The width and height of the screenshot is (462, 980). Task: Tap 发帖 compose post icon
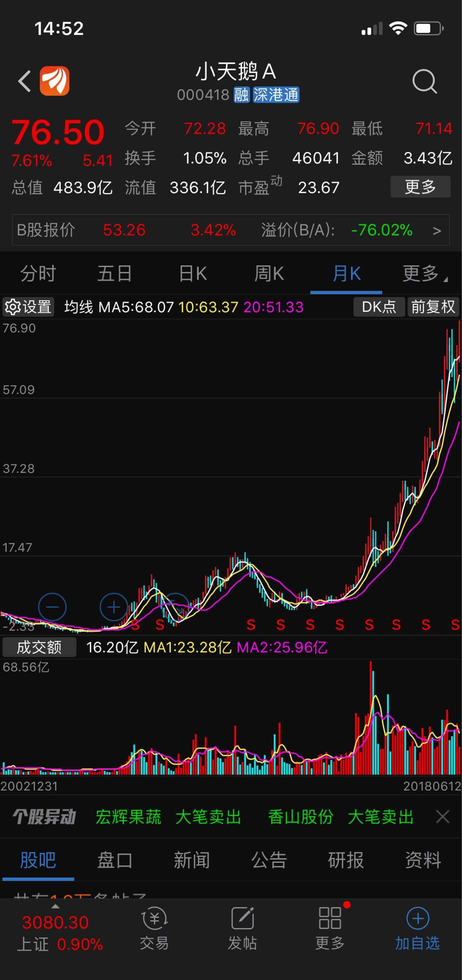[x=242, y=928]
